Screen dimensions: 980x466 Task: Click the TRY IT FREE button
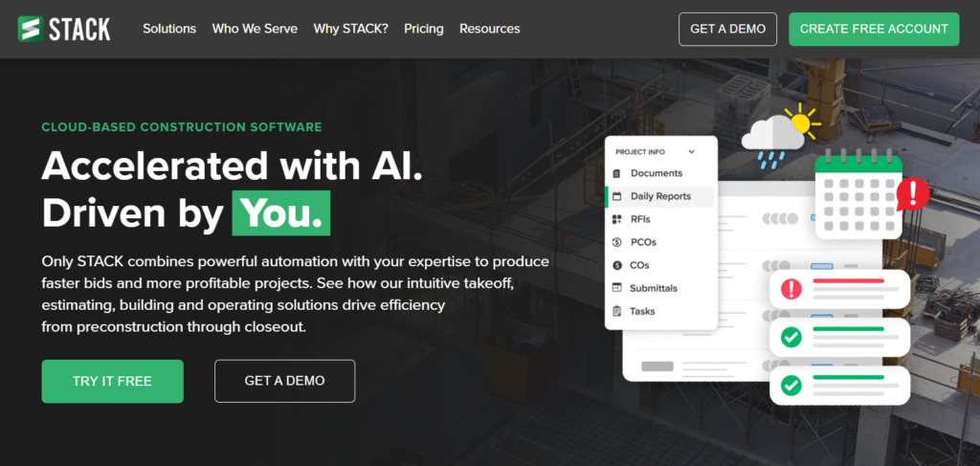113,381
